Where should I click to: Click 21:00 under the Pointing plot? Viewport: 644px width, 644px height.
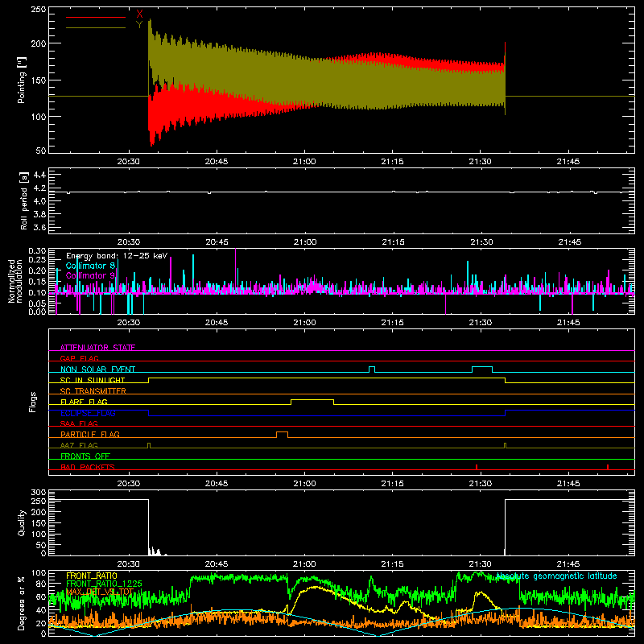click(x=304, y=162)
